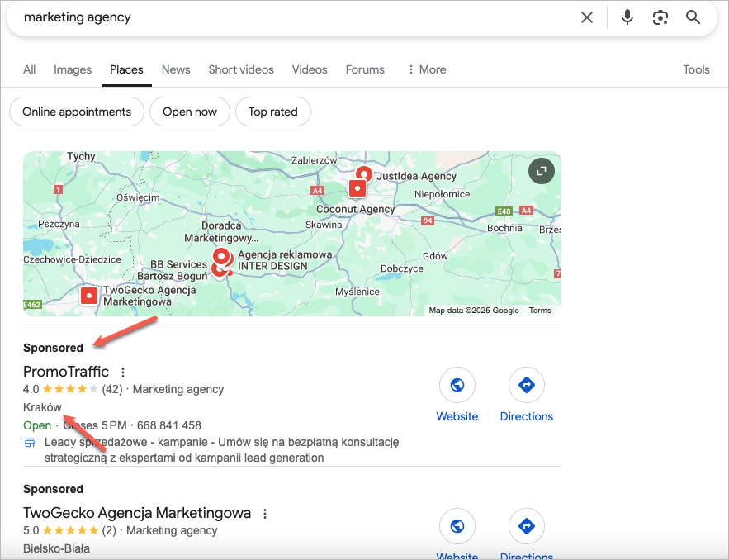The height and width of the screenshot is (560, 729).
Task: Toggle the Top rated filter chip
Action: (x=272, y=112)
